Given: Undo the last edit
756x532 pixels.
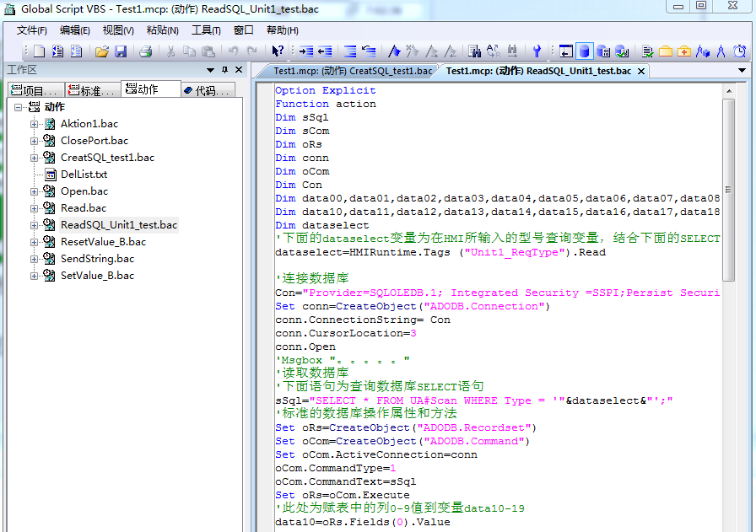Looking at the screenshot, I should 234,51.
